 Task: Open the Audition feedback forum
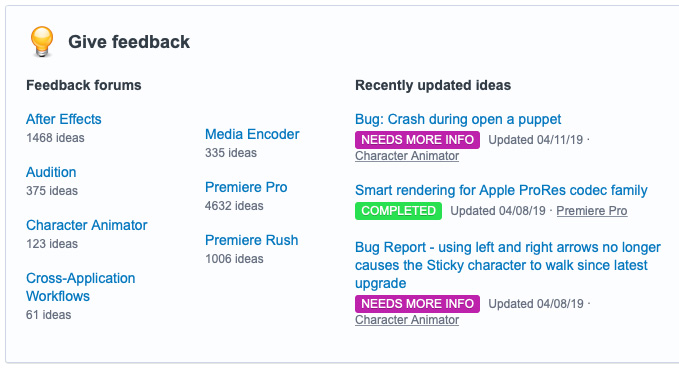tap(51, 172)
